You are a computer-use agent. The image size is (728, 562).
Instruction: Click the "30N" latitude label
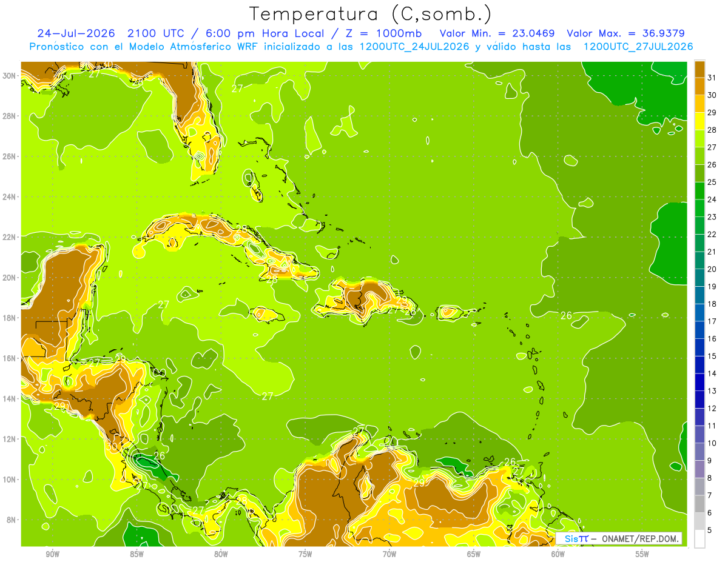click(10, 75)
